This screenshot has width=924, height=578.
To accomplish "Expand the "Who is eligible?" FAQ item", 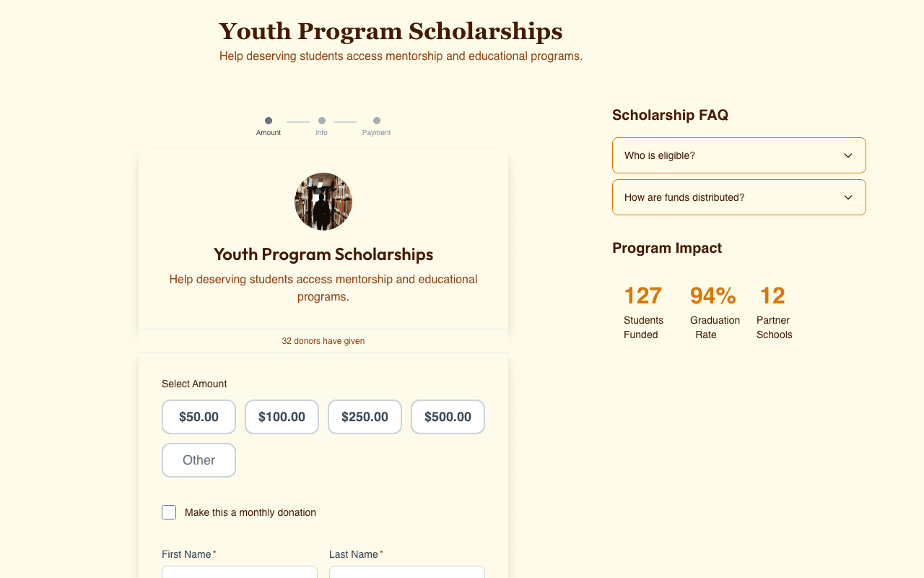I will (738, 155).
